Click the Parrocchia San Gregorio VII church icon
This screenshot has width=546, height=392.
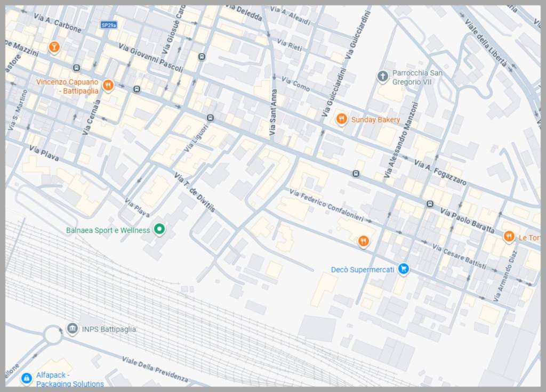382,77
